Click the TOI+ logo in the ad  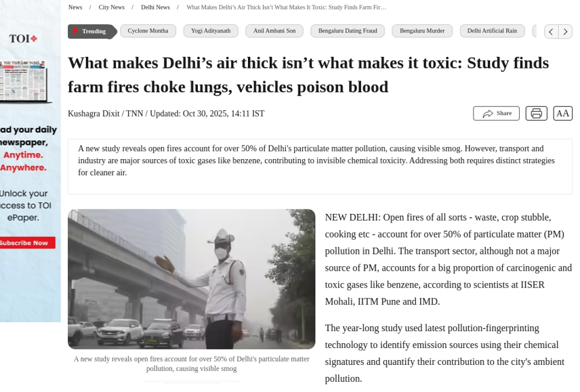23,39
